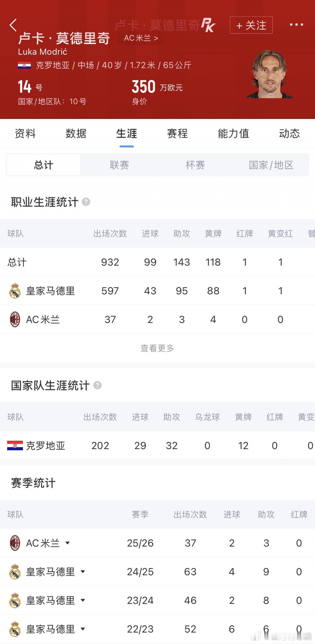Tap the Croatia flag in national team row

[x=15, y=445]
